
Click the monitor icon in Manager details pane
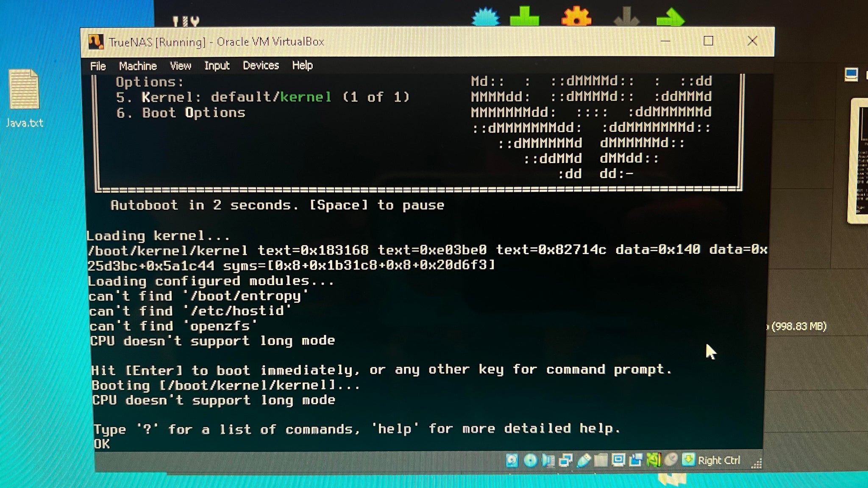click(851, 75)
